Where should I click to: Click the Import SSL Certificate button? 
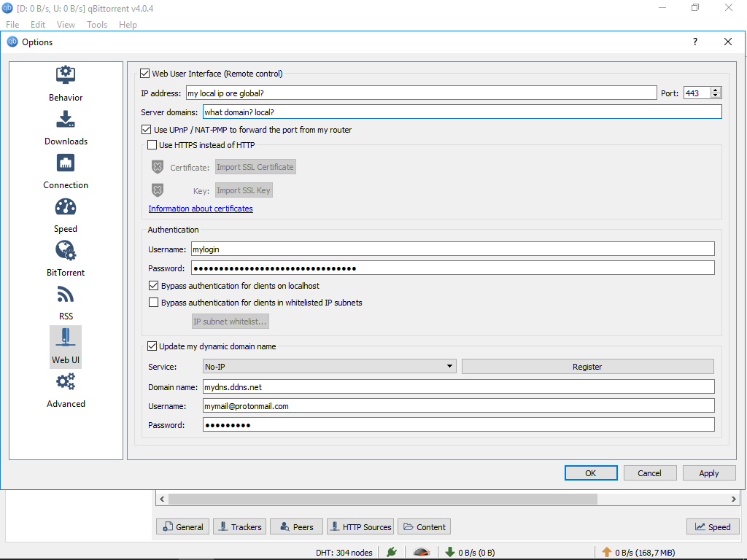(x=255, y=167)
